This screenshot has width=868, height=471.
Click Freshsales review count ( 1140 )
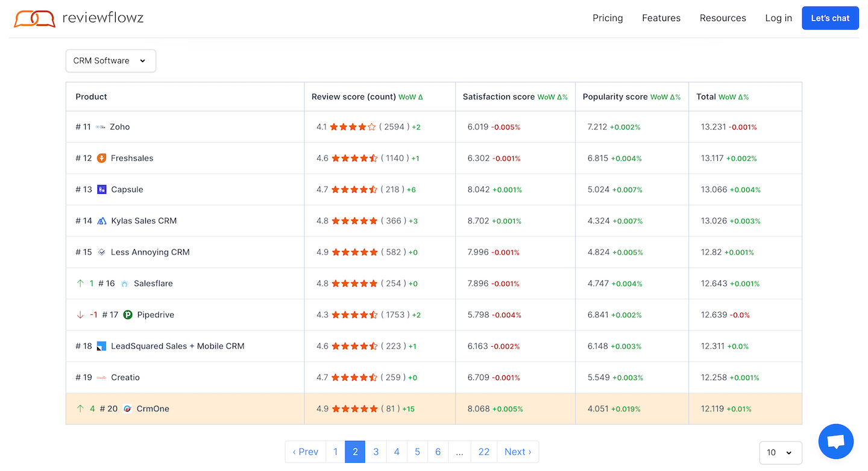(395, 158)
